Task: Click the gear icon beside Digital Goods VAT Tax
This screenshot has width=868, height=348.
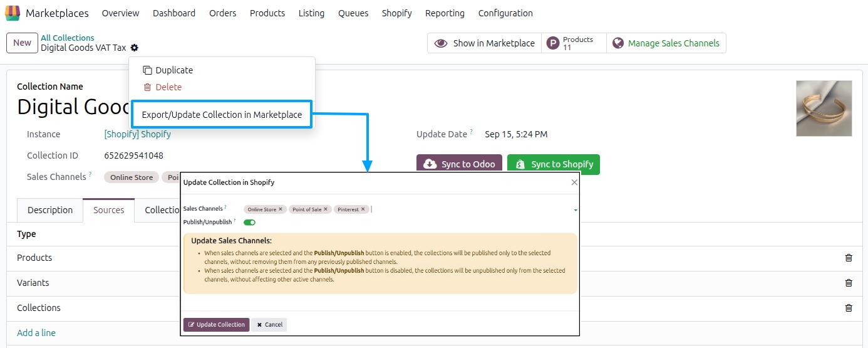Action: (x=135, y=48)
